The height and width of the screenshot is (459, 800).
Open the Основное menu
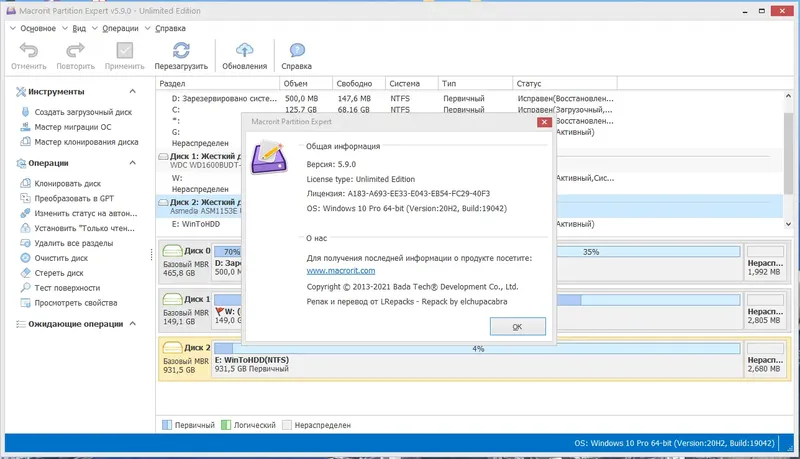pyautogui.click(x=38, y=29)
